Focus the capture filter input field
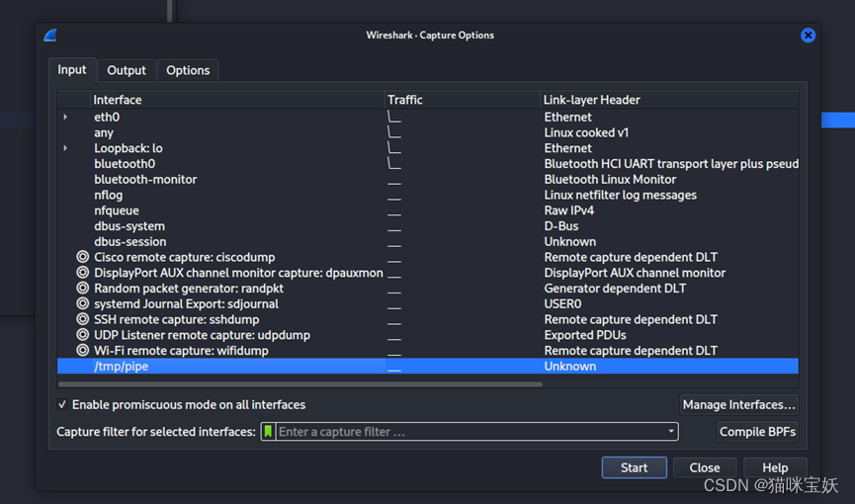The width and height of the screenshot is (855, 504). 471,432
